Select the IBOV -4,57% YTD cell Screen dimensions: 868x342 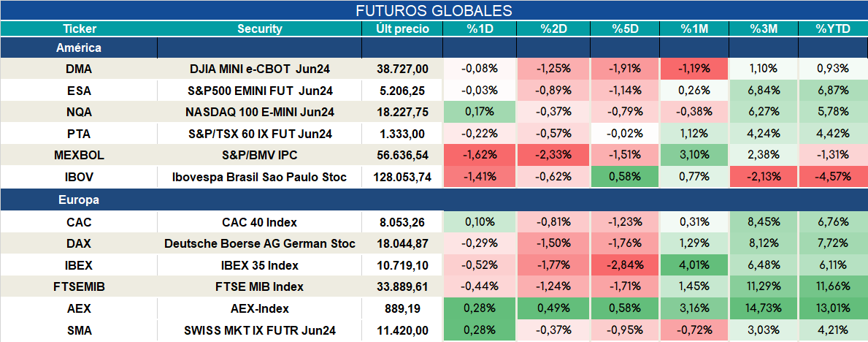pos(832,178)
